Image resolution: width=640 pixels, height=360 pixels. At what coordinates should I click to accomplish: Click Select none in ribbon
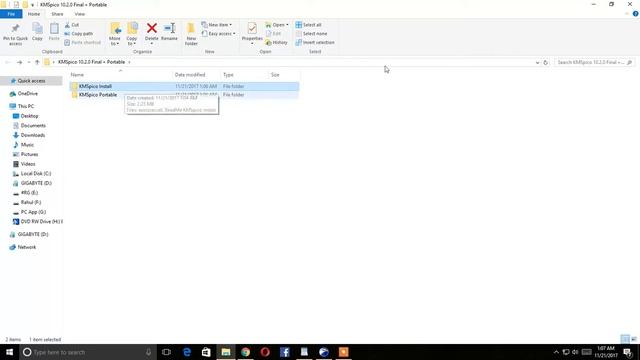pos(311,33)
